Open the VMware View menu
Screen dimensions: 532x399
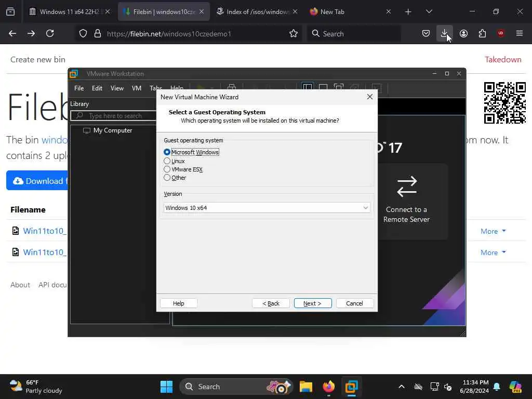(117, 88)
